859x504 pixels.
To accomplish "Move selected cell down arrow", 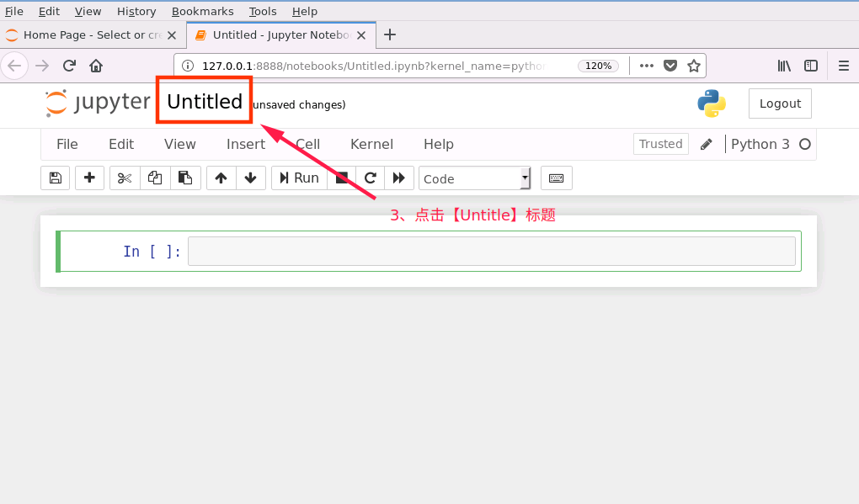I will [250, 178].
